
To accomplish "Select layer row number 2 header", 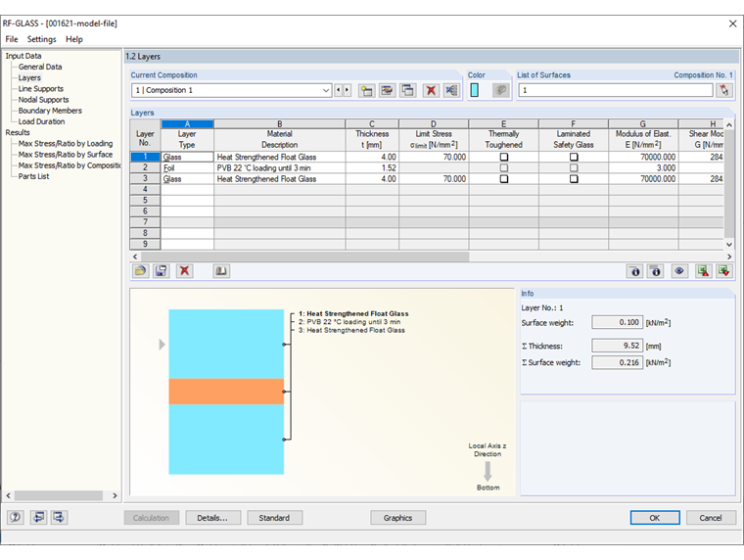I will click(x=145, y=168).
